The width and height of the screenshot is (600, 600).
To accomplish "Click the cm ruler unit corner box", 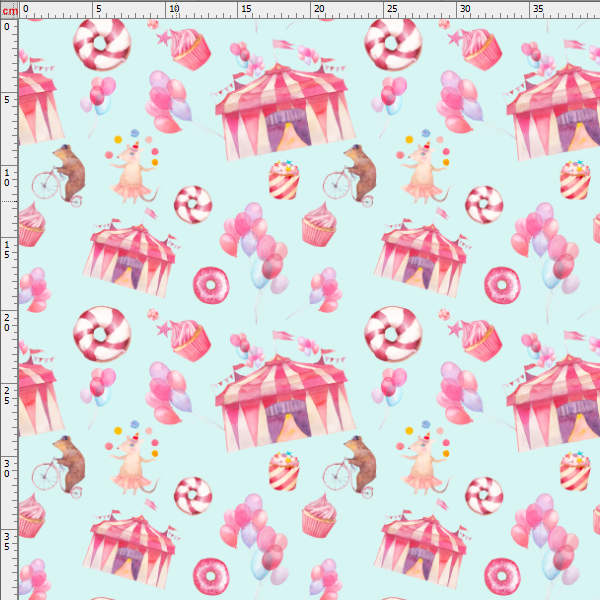I will pos(9,10).
